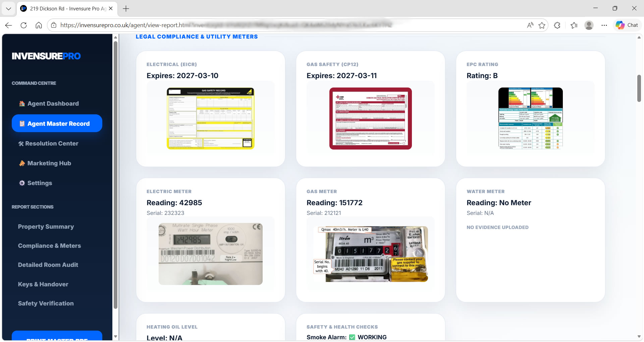Click the Agent Dashboard house icon
The height and width of the screenshot is (342, 644).
22,104
